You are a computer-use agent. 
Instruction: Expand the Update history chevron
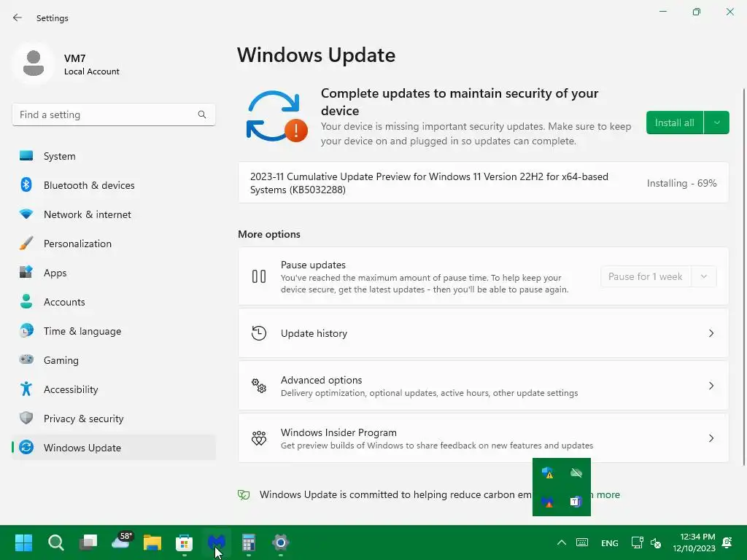point(711,333)
